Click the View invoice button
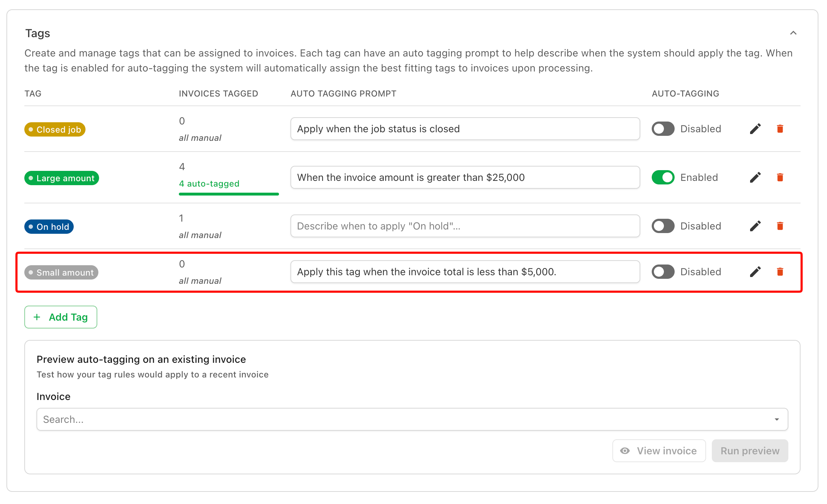 point(659,451)
